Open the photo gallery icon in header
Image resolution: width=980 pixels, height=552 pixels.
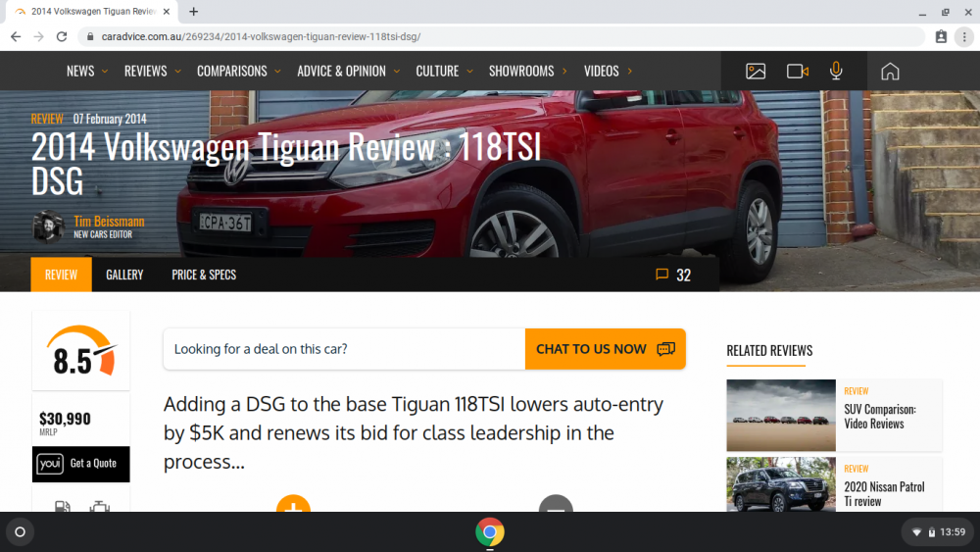756,72
